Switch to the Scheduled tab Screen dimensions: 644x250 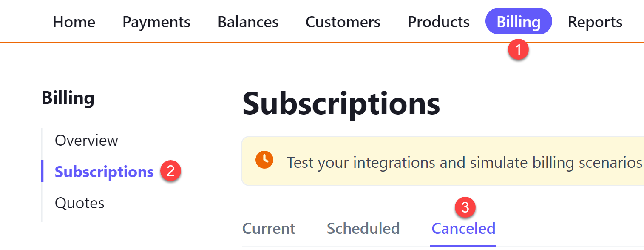coord(363,229)
